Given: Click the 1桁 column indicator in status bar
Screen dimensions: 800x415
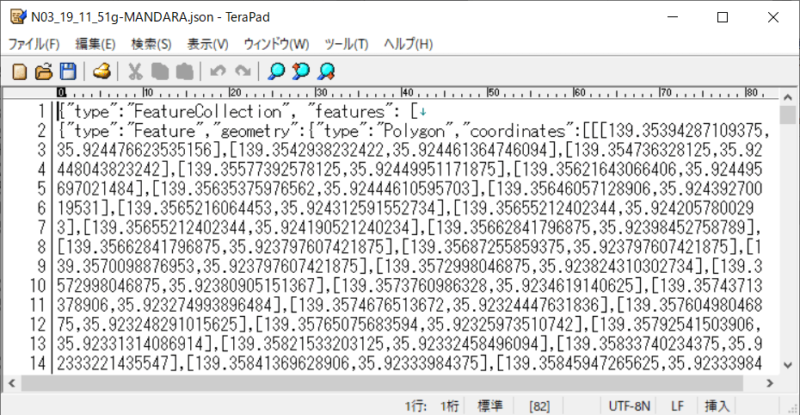Looking at the screenshot, I should [x=450, y=406].
